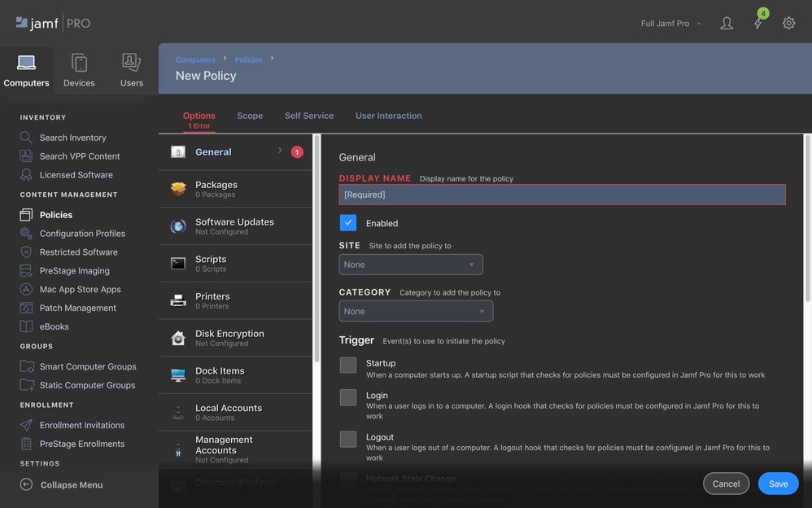The height and width of the screenshot is (508, 812).
Task: Click the Licensed Software ribbon icon
Action: point(26,175)
